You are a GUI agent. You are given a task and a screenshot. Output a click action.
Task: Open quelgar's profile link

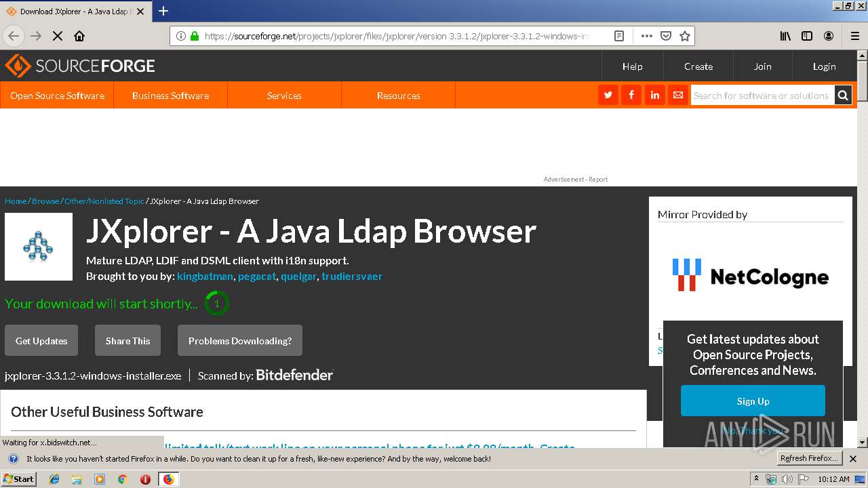(298, 276)
